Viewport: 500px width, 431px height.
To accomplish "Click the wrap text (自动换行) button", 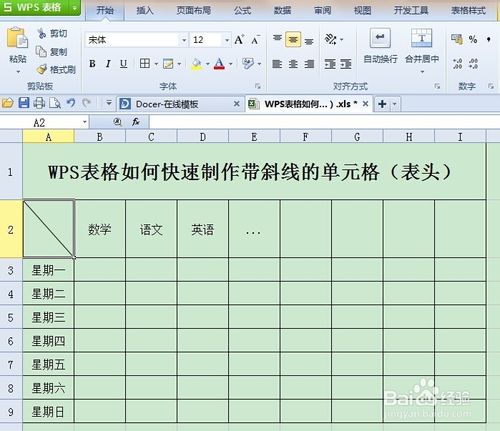I will (380, 47).
